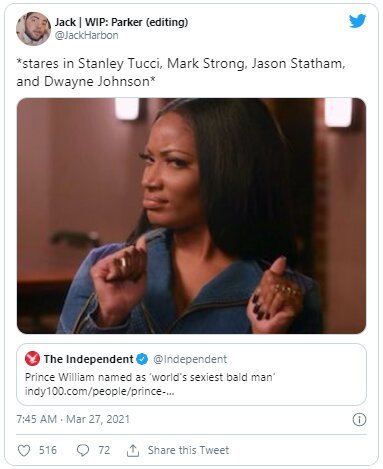Open replies via speech bubble icon

83,450
